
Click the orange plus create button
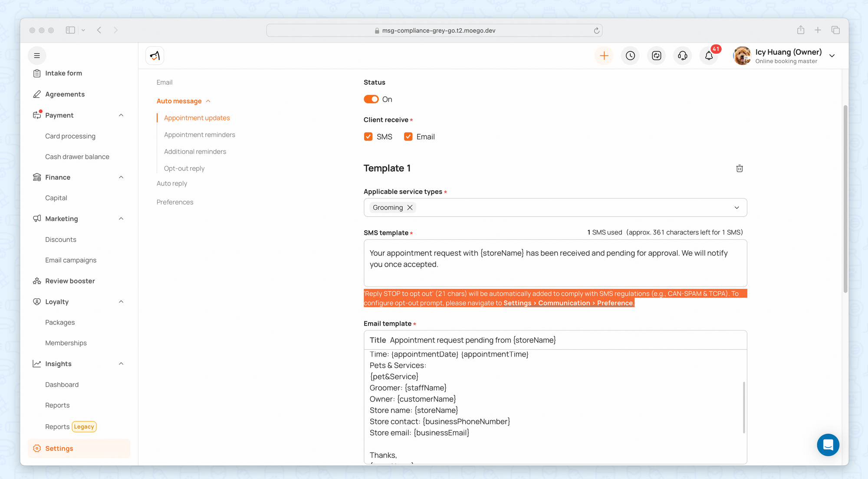(604, 56)
